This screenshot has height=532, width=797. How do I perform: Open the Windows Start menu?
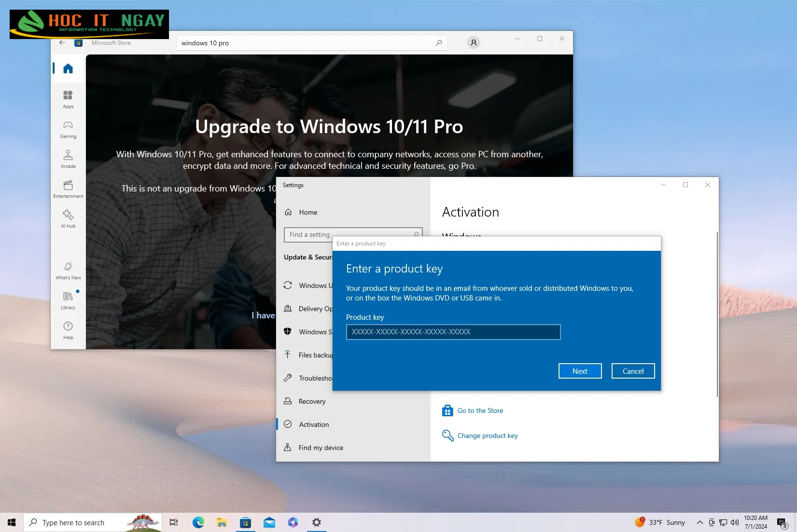click(12, 522)
